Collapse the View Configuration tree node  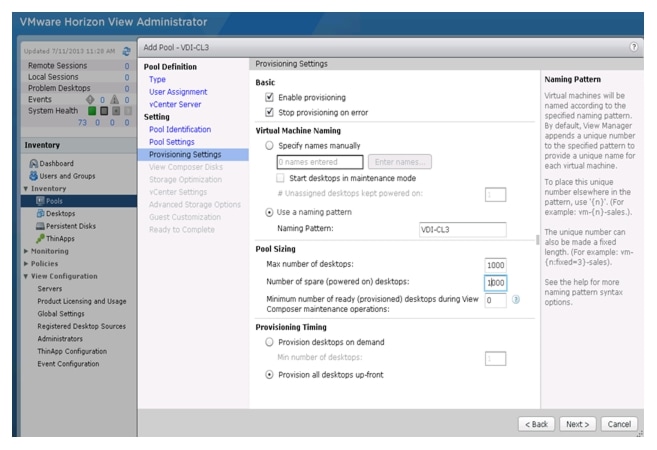26,276
